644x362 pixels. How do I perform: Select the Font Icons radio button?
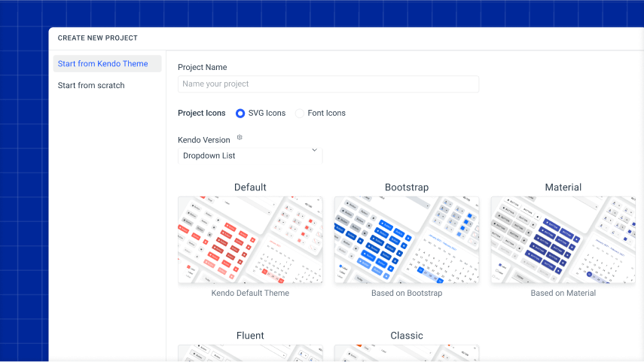click(x=300, y=113)
